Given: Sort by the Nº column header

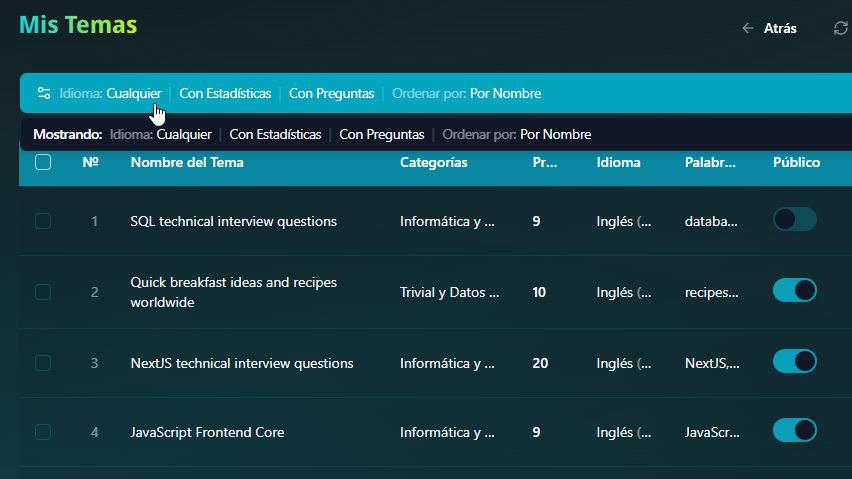Looking at the screenshot, I should (90, 162).
